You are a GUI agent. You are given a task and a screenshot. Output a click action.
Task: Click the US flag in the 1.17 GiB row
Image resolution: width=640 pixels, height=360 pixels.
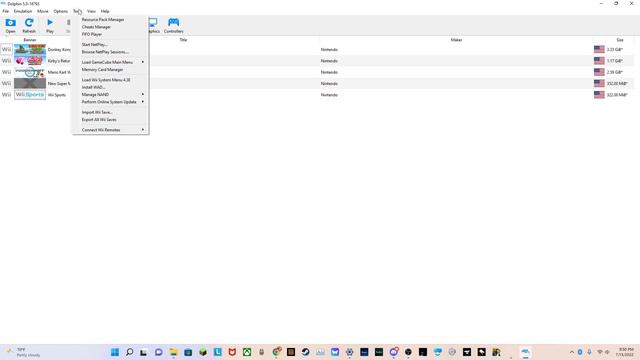(x=599, y=61)
